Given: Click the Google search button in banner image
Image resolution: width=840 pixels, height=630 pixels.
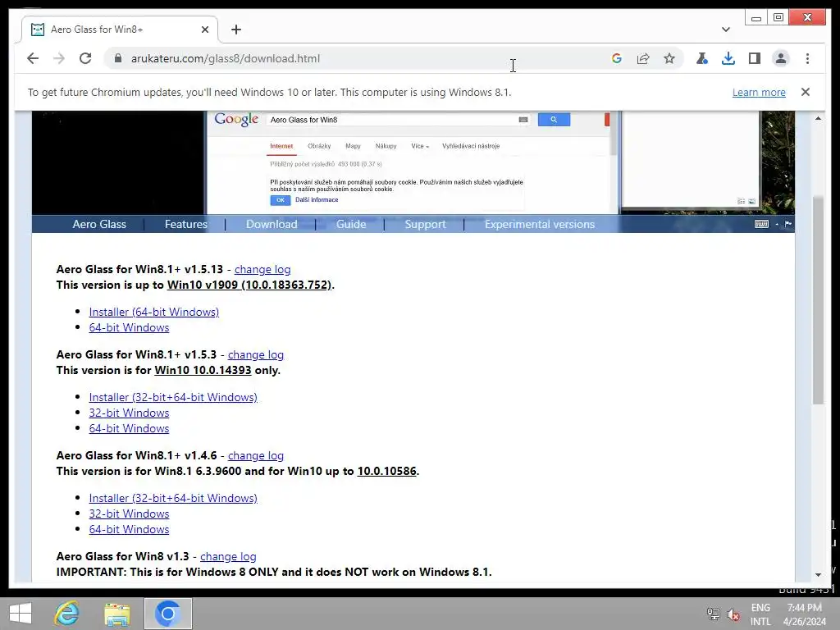Looking at the screenshot, I should pyautogui.click(x=554, y=120).
